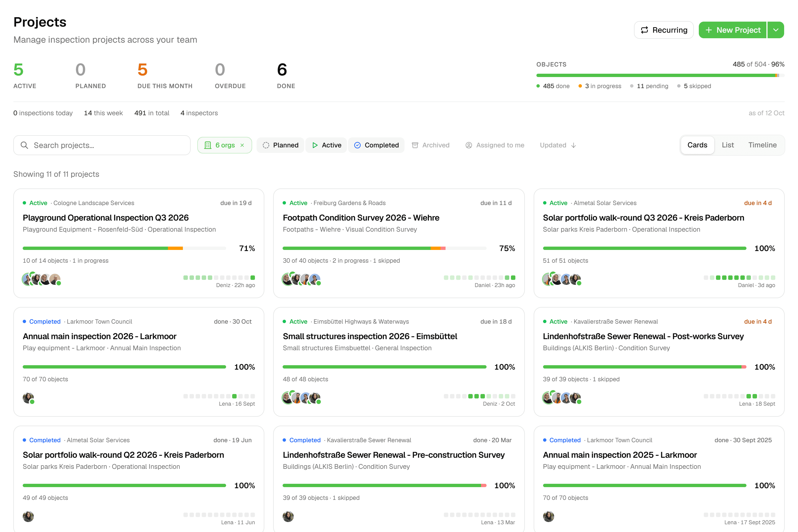Click the Active count stat
798x532 pixels.
point(25,75)
